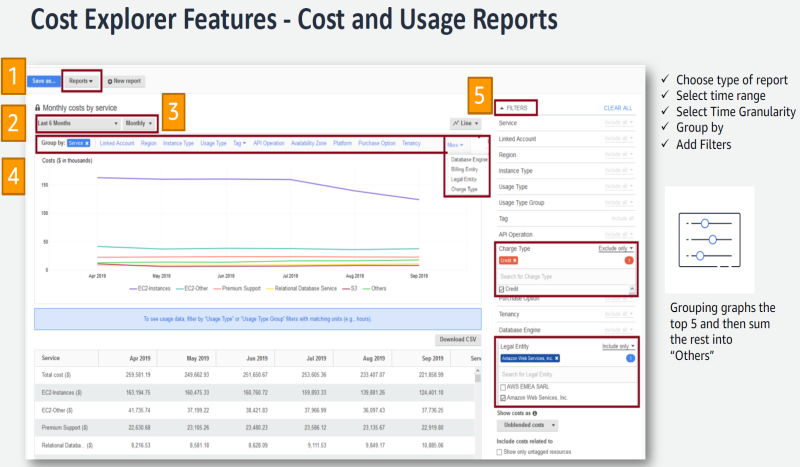Select Charge Type from More menu
This screenshot has width=800, height=467.
point(464,189)
